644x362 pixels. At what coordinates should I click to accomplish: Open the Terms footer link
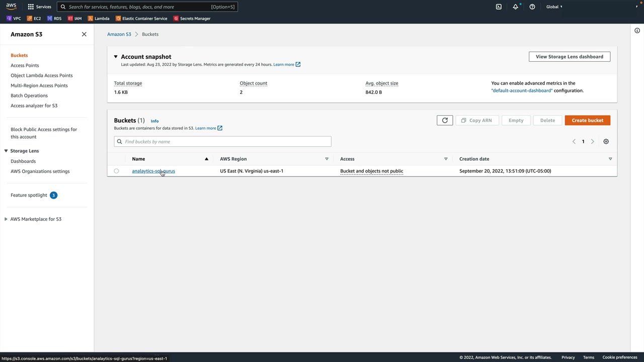pyautogui.click(x=589, y=357)
